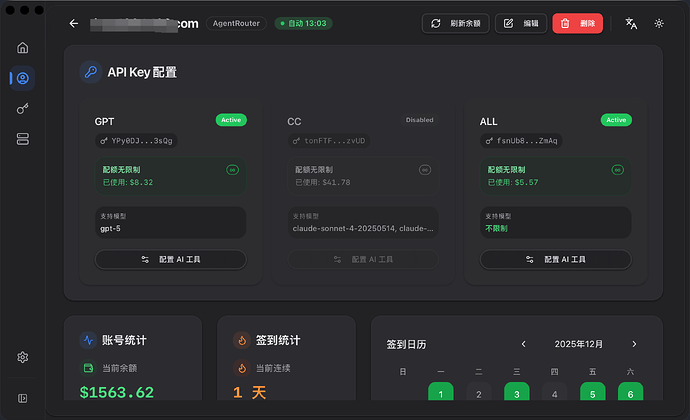The height and width of the screenshot is (420, 690).
Task: Click Active badge on ALL card
Action: [x=616, y=120]
